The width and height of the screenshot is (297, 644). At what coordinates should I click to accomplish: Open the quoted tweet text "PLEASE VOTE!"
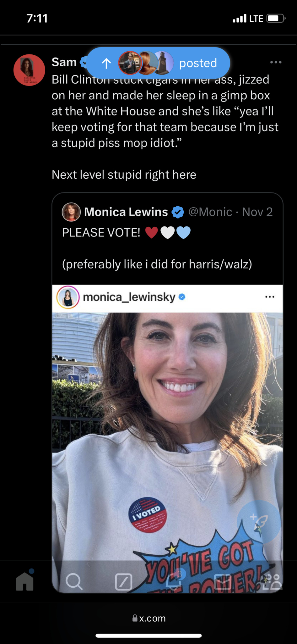(x=101, y=233)
